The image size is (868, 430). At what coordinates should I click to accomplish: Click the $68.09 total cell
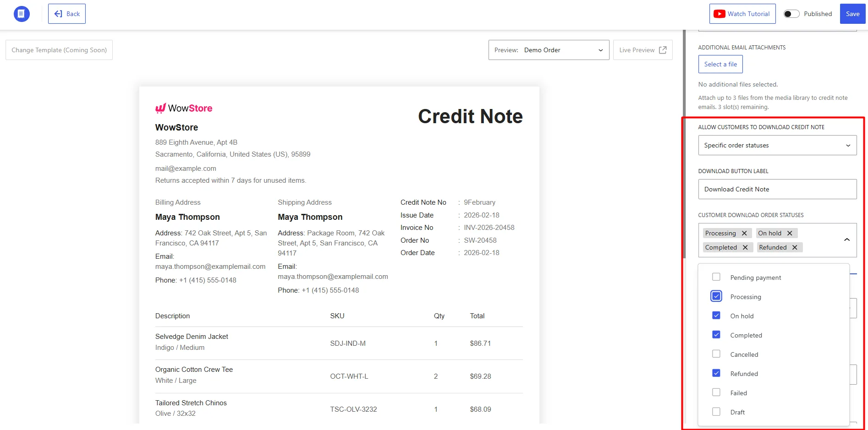click(480, 409)
